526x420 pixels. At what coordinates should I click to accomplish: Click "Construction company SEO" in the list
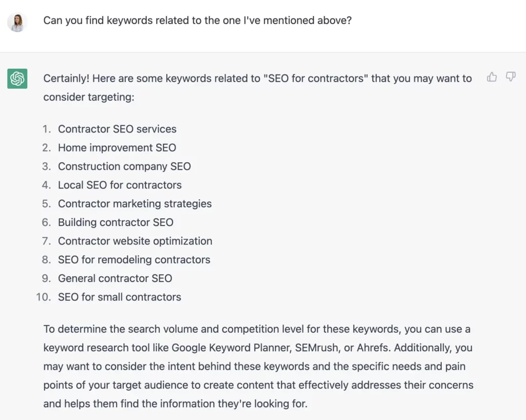124,166
